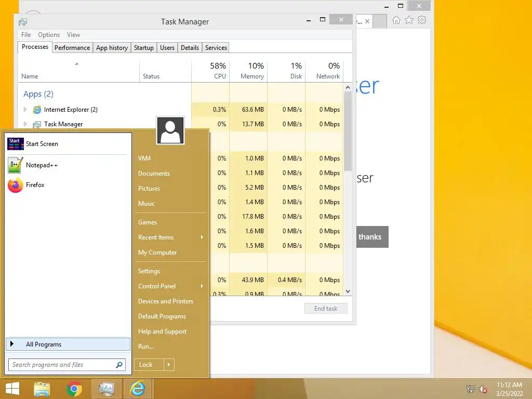Open the Start Screen shortcut icon

click(16, 144)
